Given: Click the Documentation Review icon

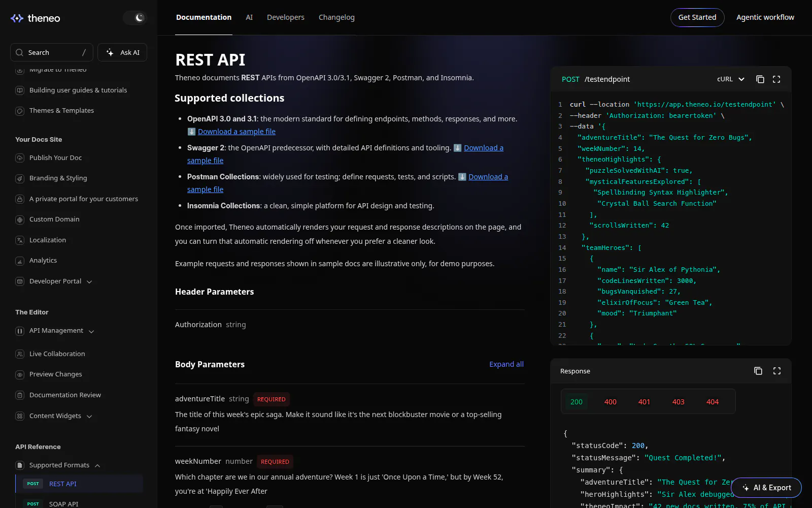Looking at the screenshot, I should [x=20, y=395].
